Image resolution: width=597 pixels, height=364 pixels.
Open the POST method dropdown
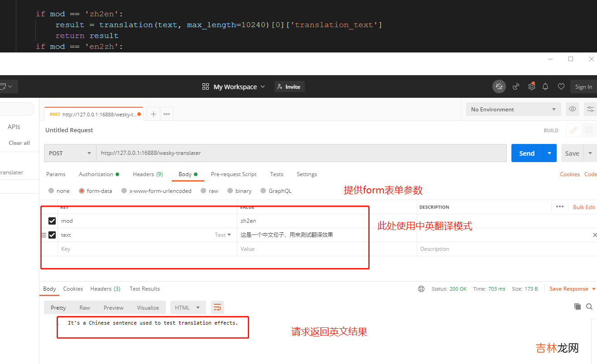(x=70, y=153)
